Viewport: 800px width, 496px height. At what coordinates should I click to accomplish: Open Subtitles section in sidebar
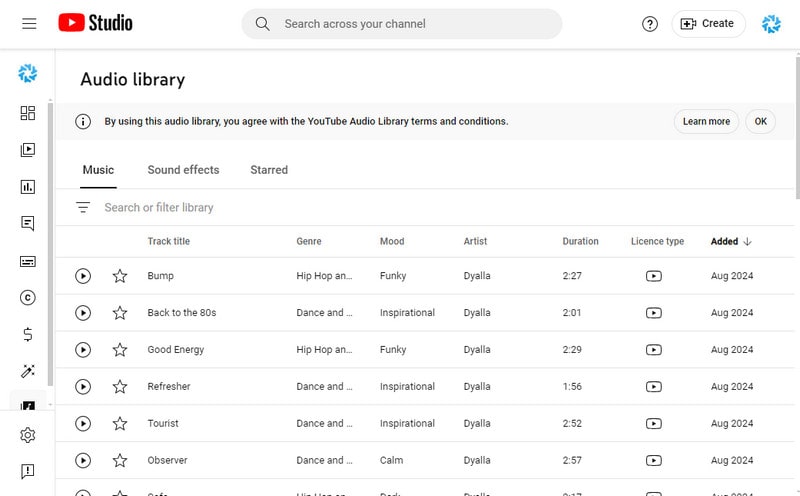pyautogui.click(x=28, y=261)
